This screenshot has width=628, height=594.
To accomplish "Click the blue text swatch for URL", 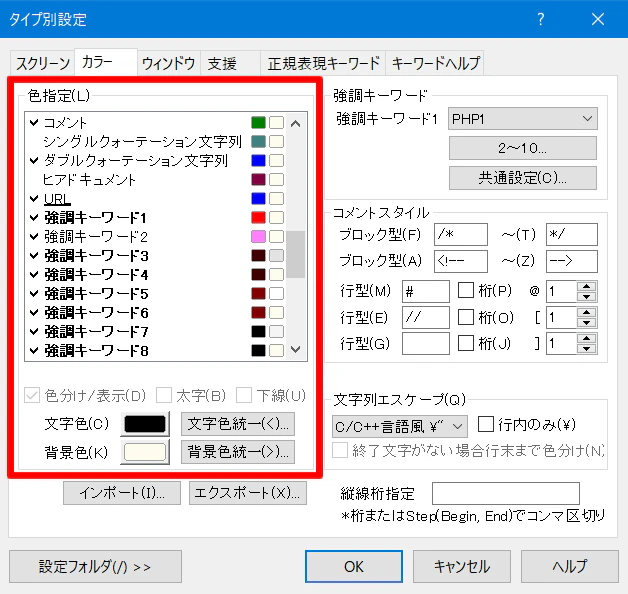I will pyautogui.click(x=258, y=199).
